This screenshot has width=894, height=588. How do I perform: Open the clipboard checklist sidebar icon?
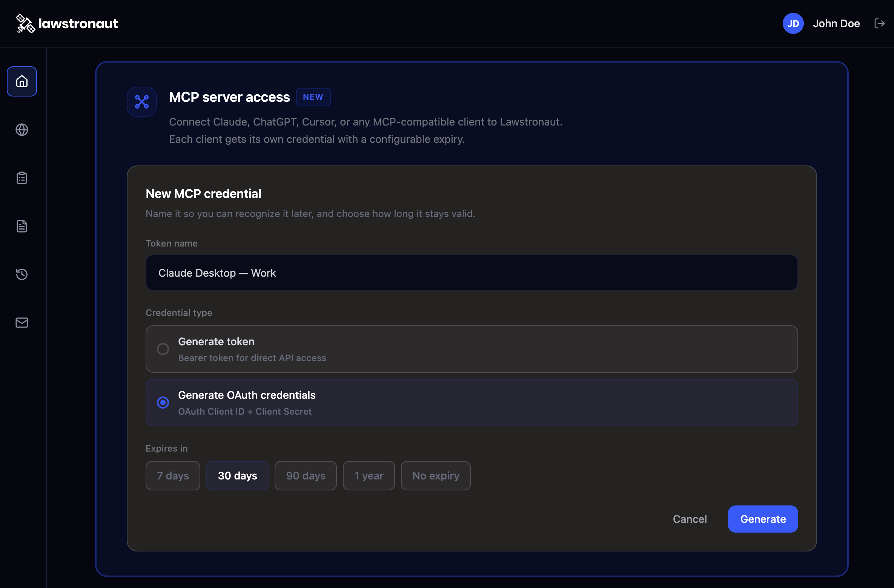(x=22, y=178)
